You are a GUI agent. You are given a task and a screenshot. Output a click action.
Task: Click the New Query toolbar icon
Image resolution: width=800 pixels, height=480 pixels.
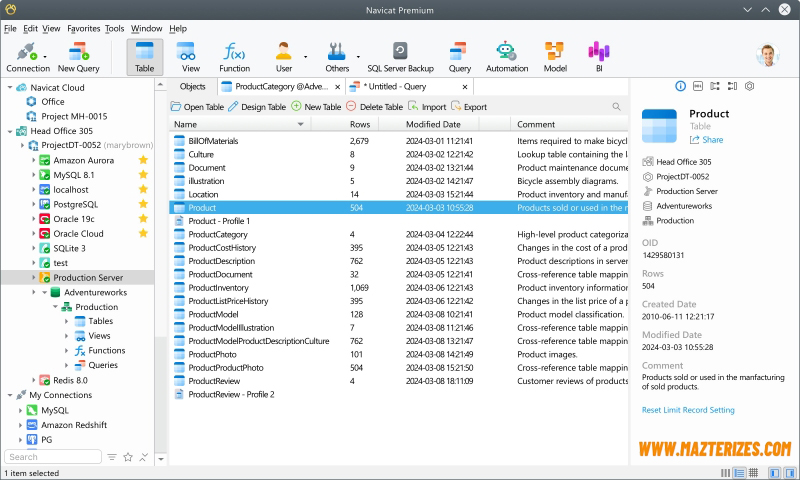click(79, 57)
